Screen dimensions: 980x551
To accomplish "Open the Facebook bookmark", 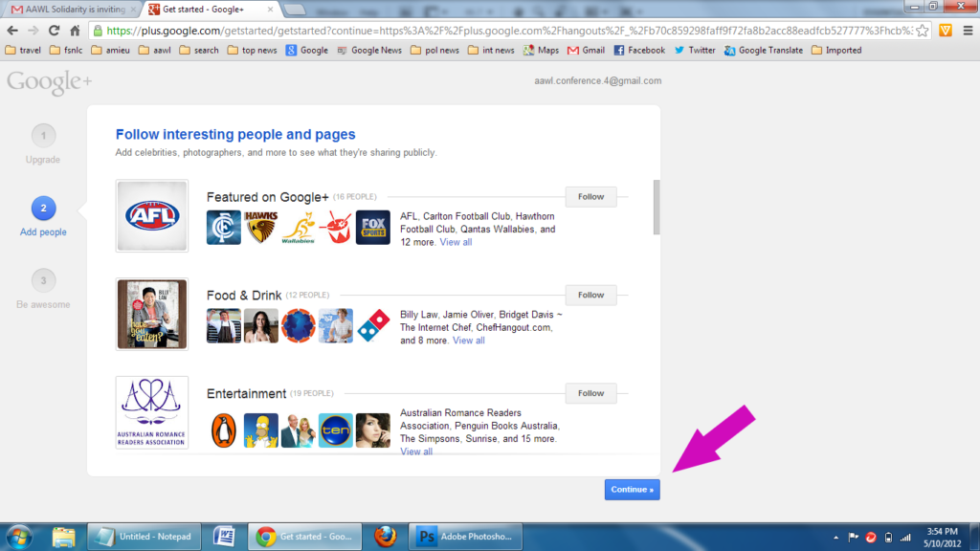I will (639, 50).
